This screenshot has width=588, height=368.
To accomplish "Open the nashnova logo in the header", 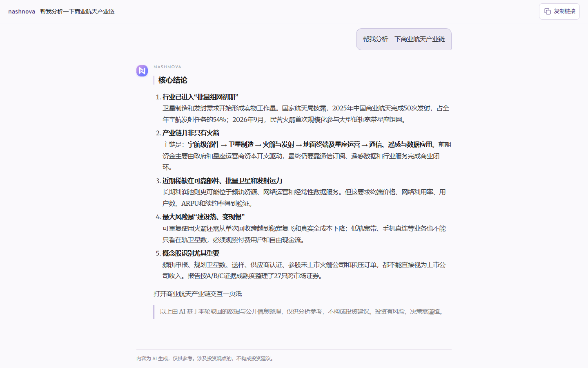I will (x=22, y=11).
